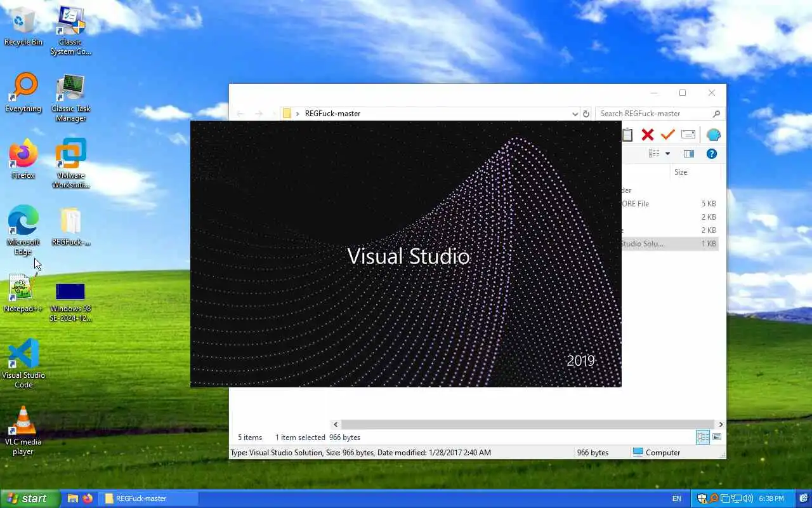Click the horizontal scrollbar left arrow
The width and height of the screenshot is (812, 508).
pos(336,424)
